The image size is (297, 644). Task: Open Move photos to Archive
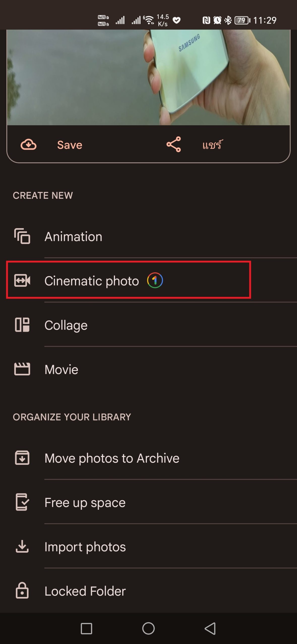(x=112, y=458)
